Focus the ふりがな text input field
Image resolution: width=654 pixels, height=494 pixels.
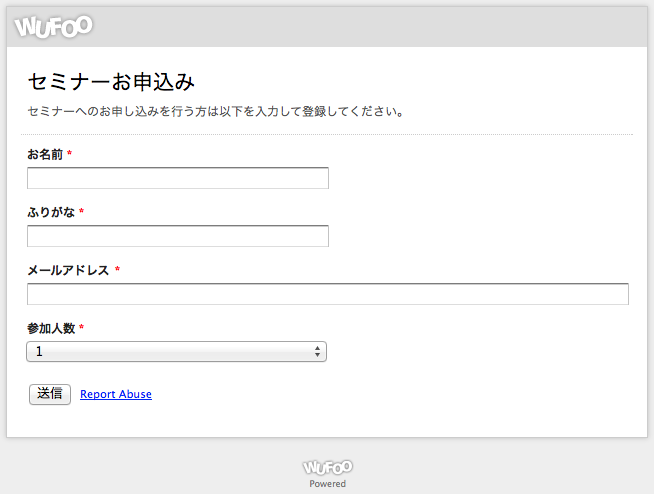(177, 236)
